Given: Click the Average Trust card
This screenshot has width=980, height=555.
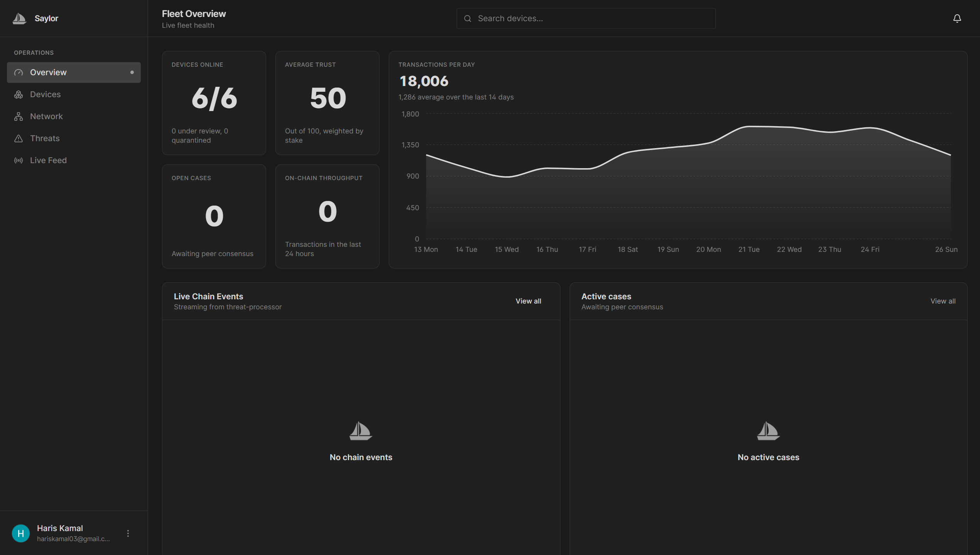Looking at the screenshot, I should pyautogui.click(x=327, y=103).
